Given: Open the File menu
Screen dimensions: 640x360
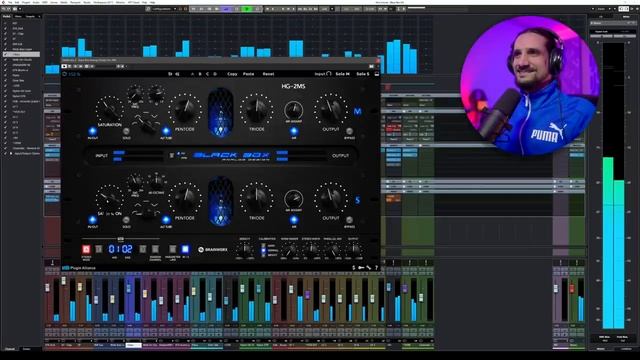Looking at the screenshot, I should [x=10, y=2].
